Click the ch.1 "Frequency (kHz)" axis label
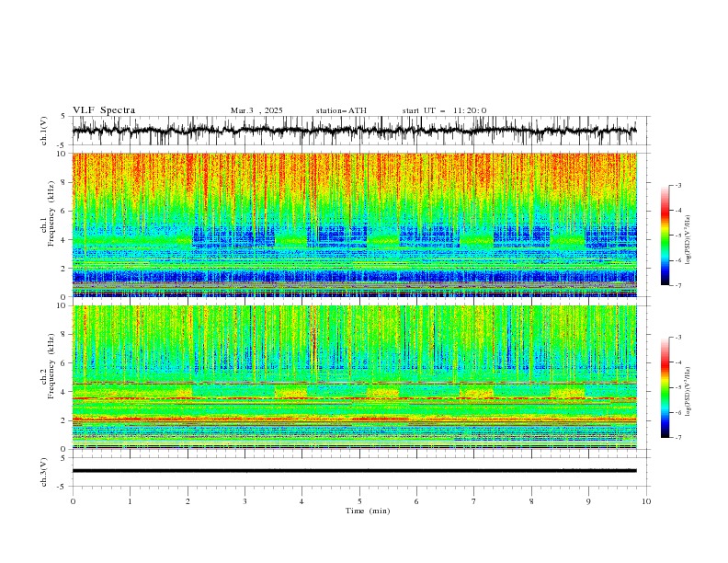The image size is (728, 563). (x=51, y=212)
